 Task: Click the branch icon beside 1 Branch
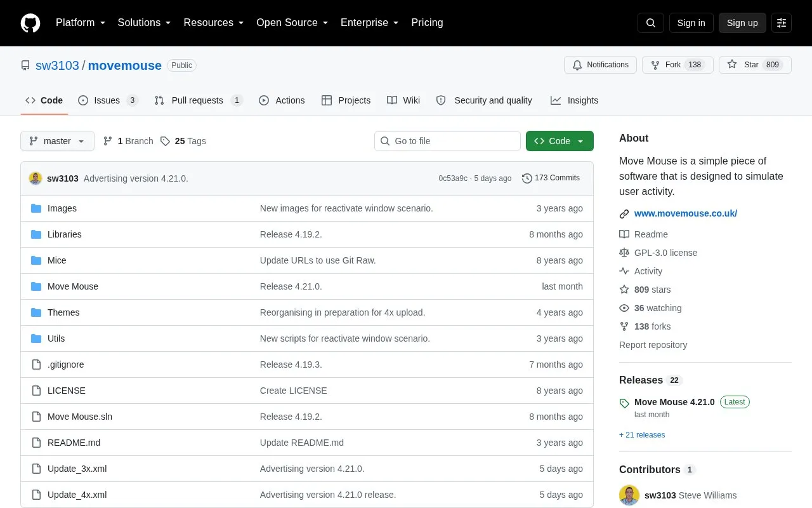[108, 141]
